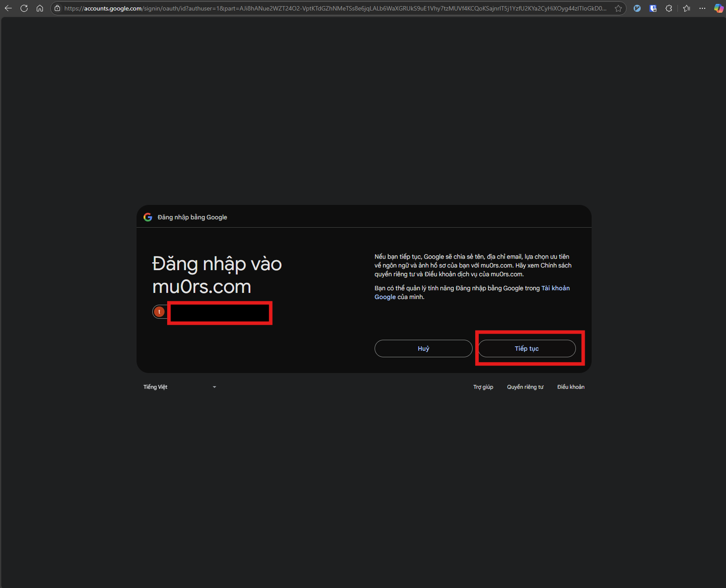Refresh the current page
Screen dimensions: 726x588
click(x=24, y=8)
